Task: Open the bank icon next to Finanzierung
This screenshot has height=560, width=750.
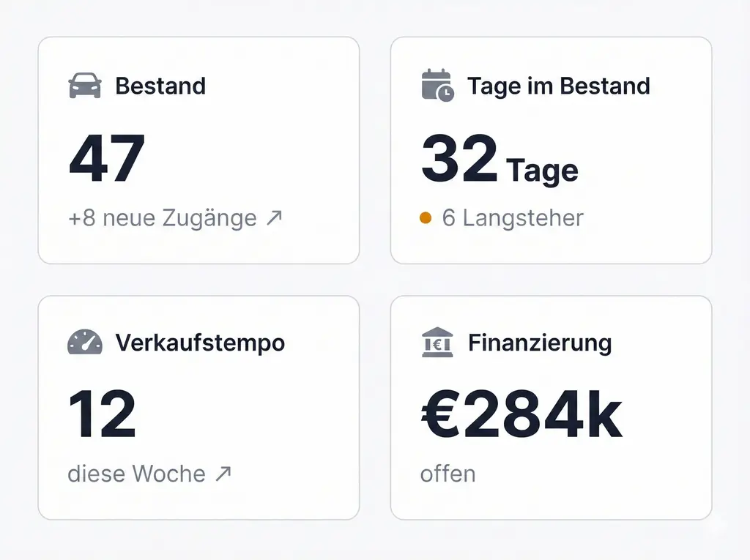Action: [436, 342]
